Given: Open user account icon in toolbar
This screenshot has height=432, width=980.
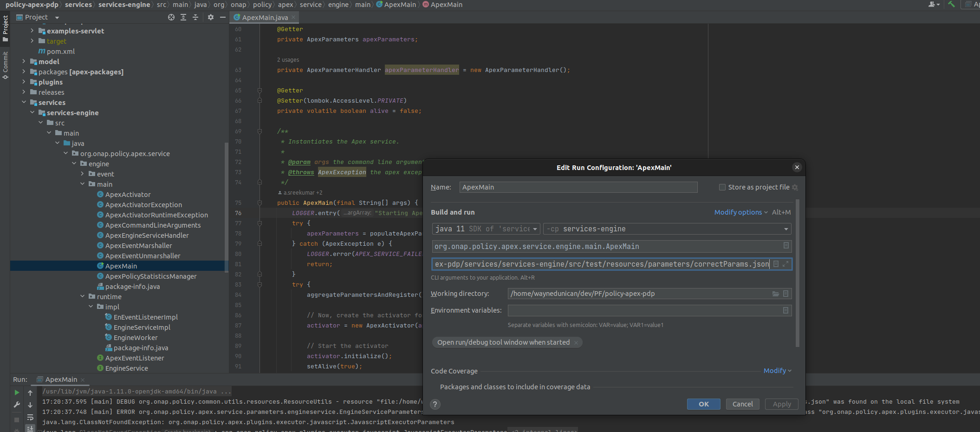Looking at the screenshot, I should pyautogui.click(x=934, y=4).
